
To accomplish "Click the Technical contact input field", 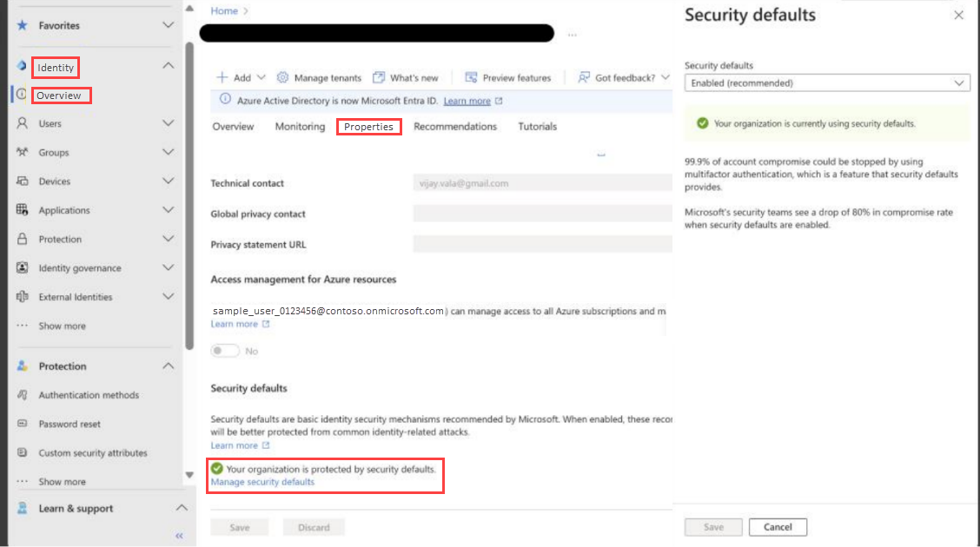I will click(x=542, y=183).
